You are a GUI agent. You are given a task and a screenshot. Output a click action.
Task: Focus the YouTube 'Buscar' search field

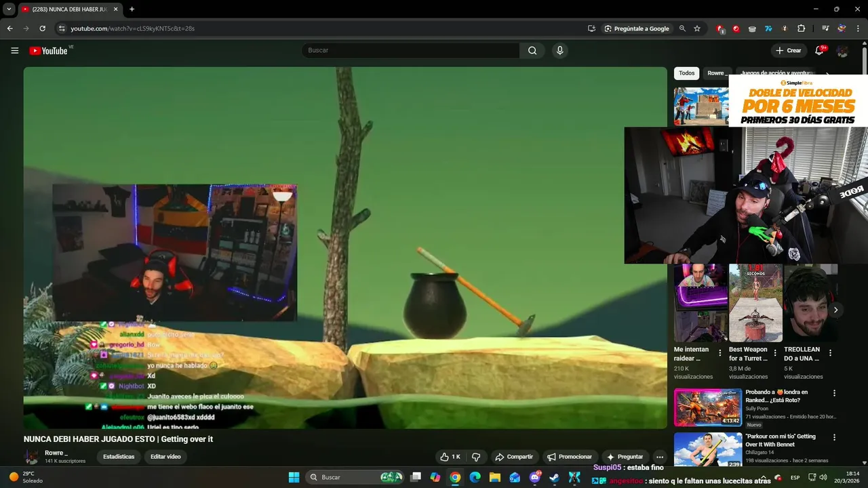pos(410,50)
